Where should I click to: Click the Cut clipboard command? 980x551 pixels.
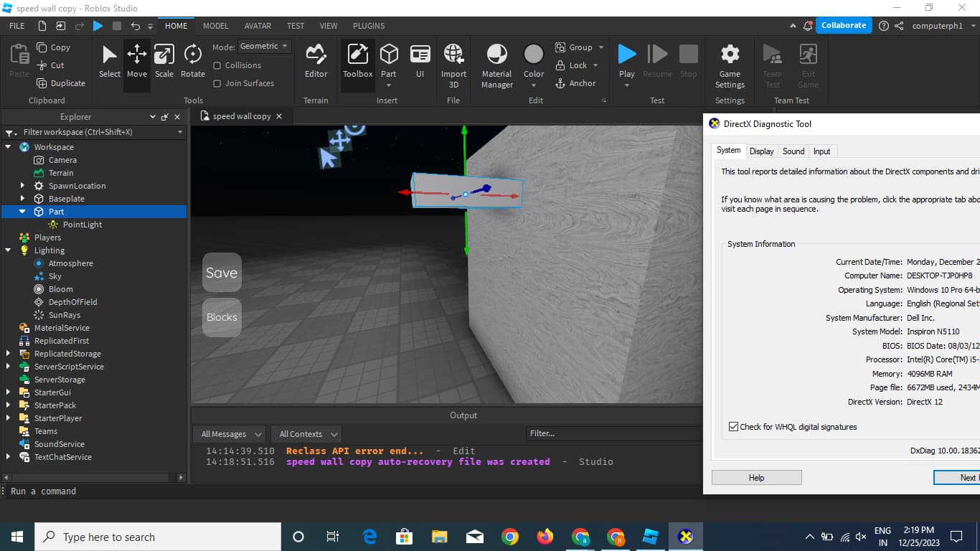pos(50,65)
